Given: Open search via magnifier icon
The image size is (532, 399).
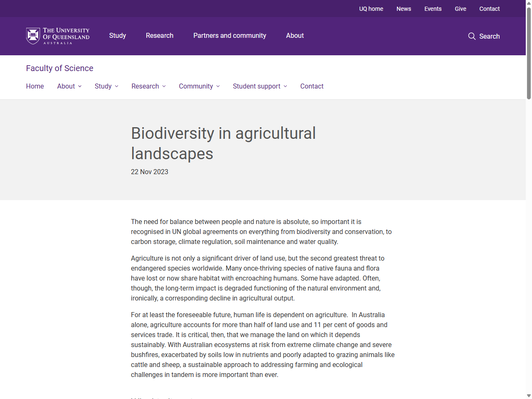Looking at the screenshot, I should click(x=472, y=36).
